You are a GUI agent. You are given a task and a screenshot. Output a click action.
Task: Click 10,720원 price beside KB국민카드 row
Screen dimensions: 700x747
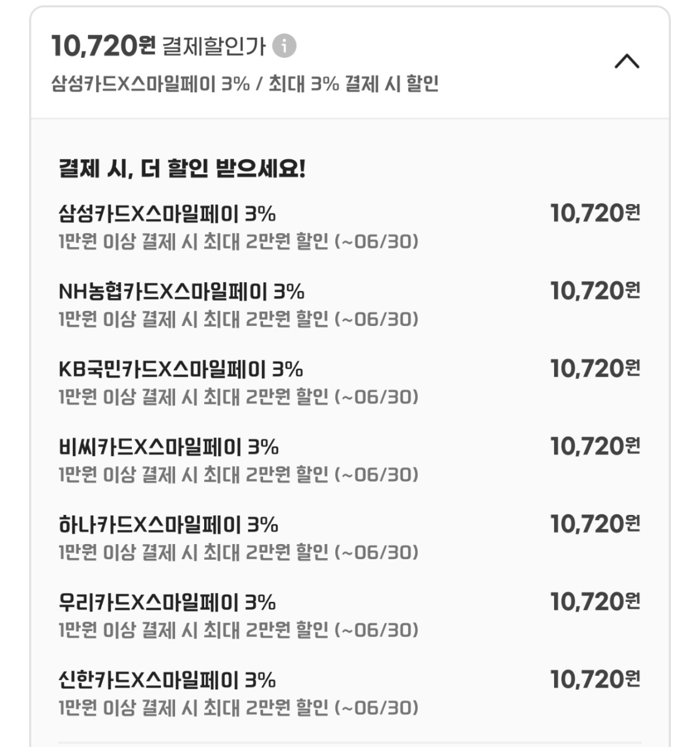(x=595, y=368)
